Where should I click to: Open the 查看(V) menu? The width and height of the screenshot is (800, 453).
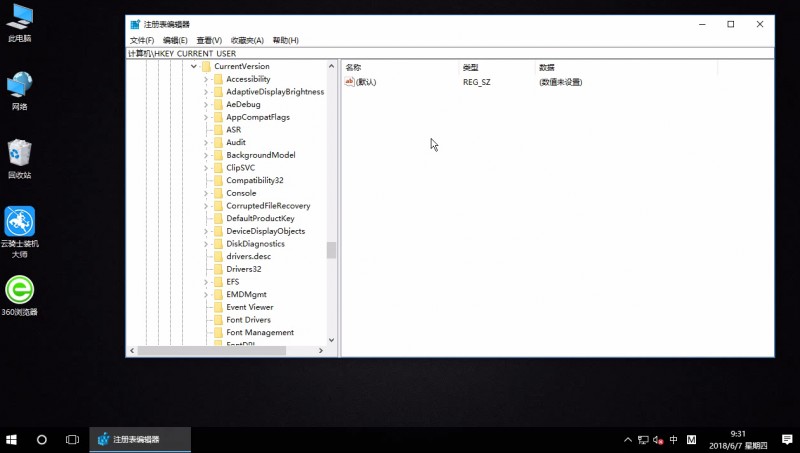[209, 40]
